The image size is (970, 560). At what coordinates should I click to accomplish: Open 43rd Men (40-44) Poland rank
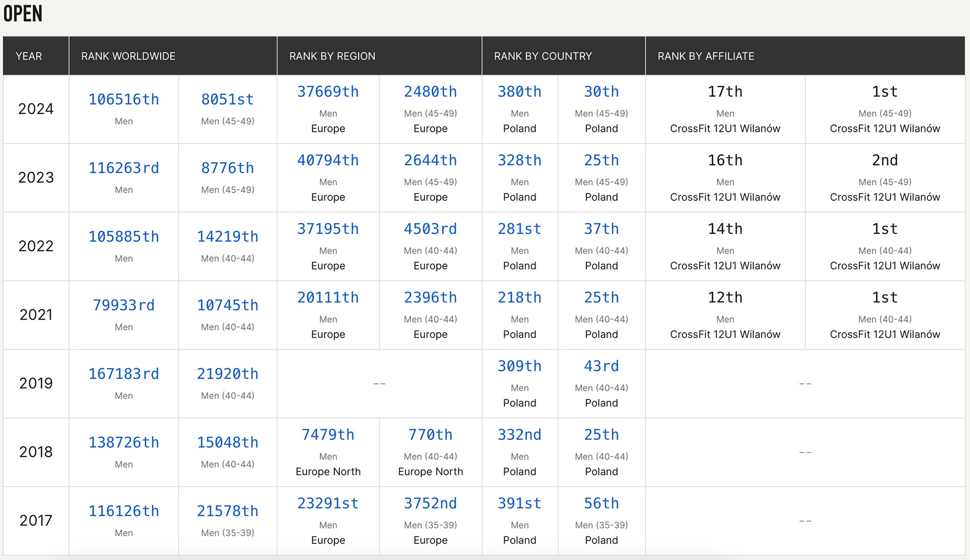point(601,367)
